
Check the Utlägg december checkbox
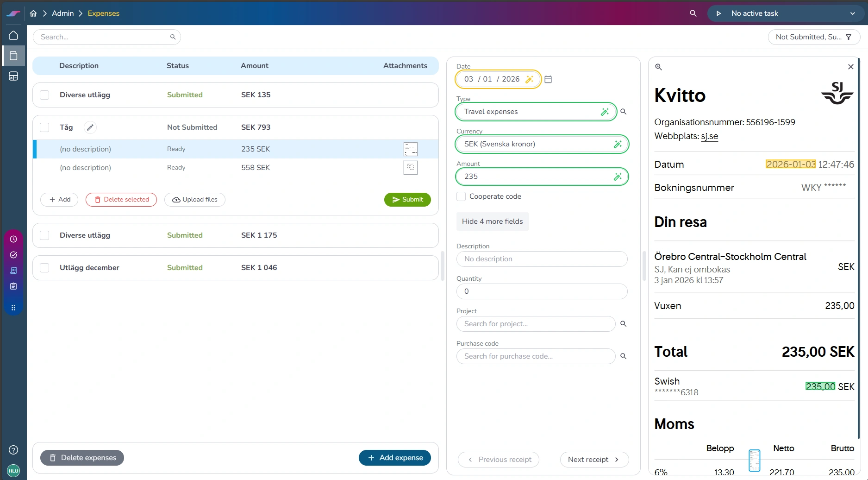[44, 268]
